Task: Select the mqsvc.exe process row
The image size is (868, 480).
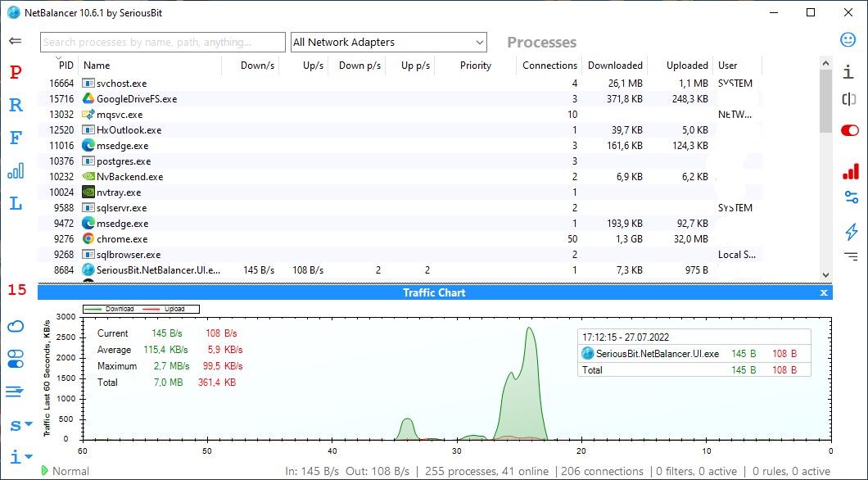Action: pos(400,115)
